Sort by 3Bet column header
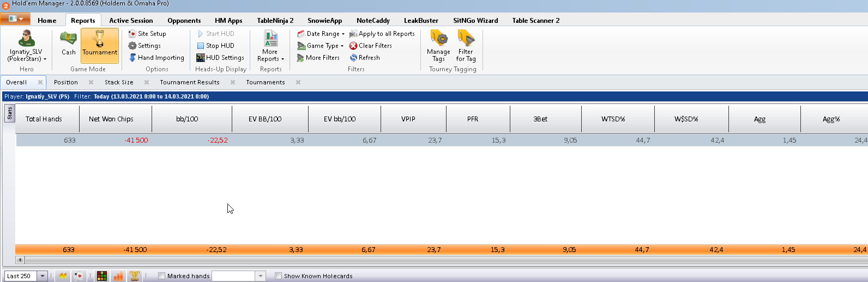The width and height of the screenshot is (868, 282). click(x=546, y=119)
